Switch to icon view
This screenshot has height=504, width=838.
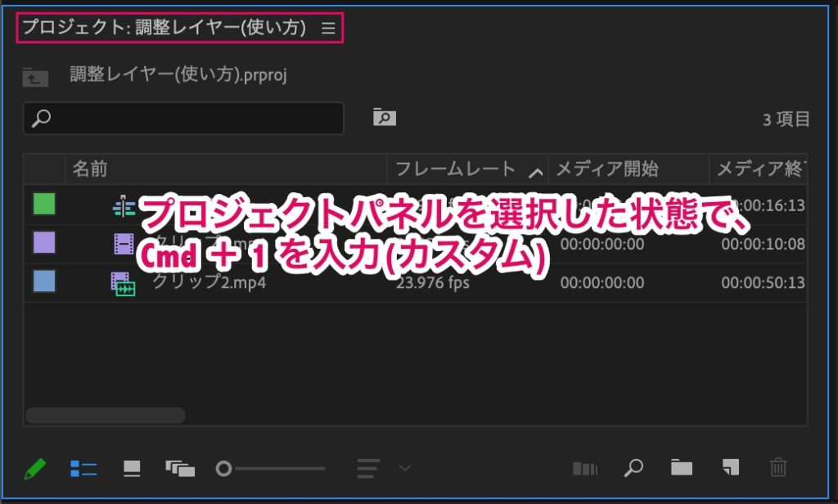132,469
